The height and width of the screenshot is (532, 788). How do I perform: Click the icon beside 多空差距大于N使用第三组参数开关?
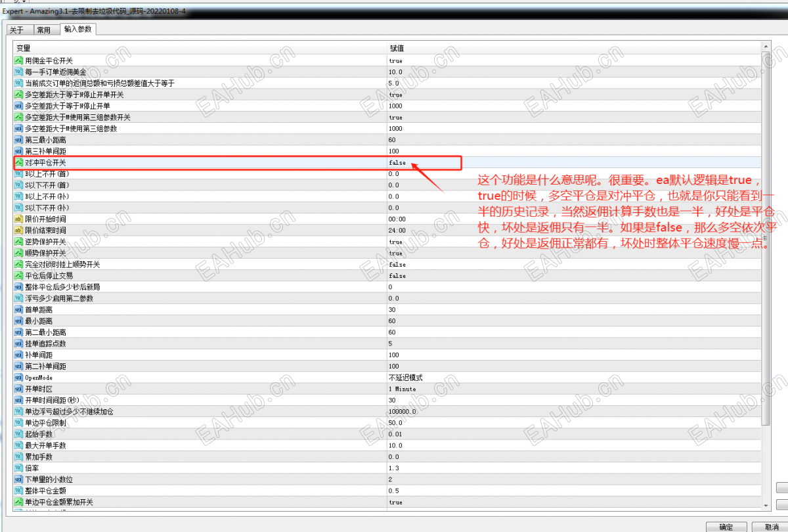pos(19,117)
